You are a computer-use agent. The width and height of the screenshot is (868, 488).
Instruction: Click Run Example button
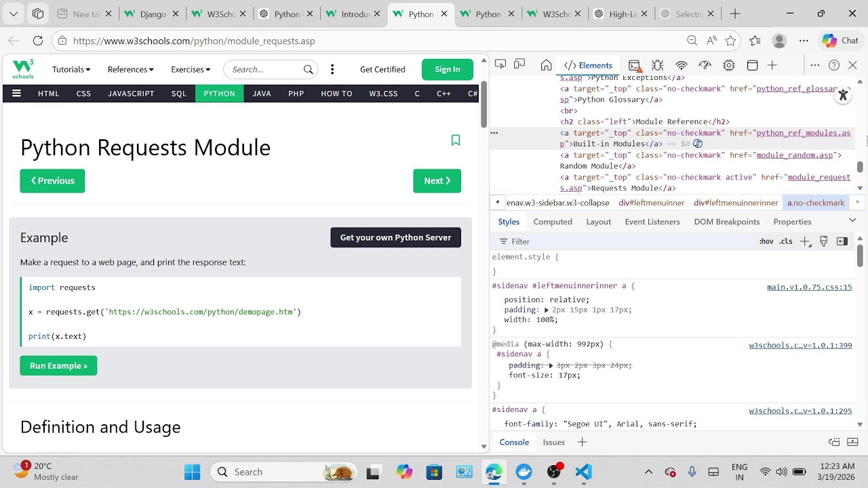58,365
